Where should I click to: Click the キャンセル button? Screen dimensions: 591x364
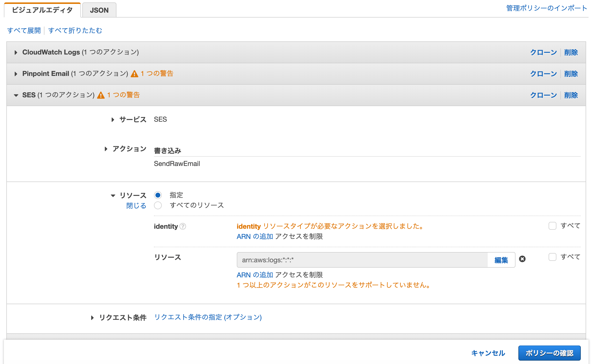pyautogui.click(x=488, y=353)
